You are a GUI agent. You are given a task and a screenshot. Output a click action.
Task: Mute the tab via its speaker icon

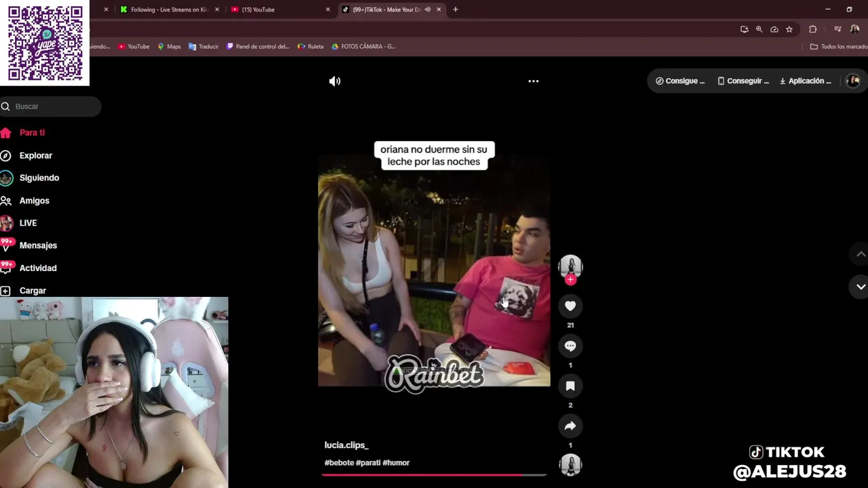[428, 9]
